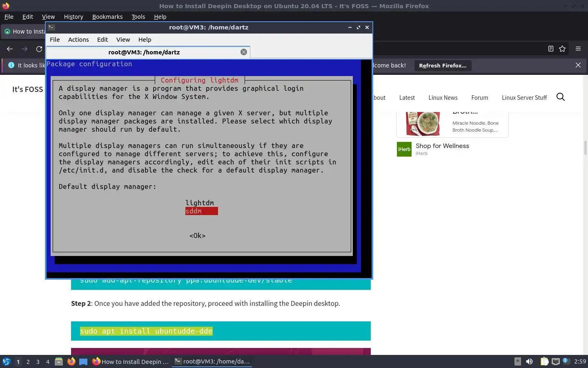Screen dimensions: 588x368
Task: Open Firefox Tools menu
Action: 138,17
